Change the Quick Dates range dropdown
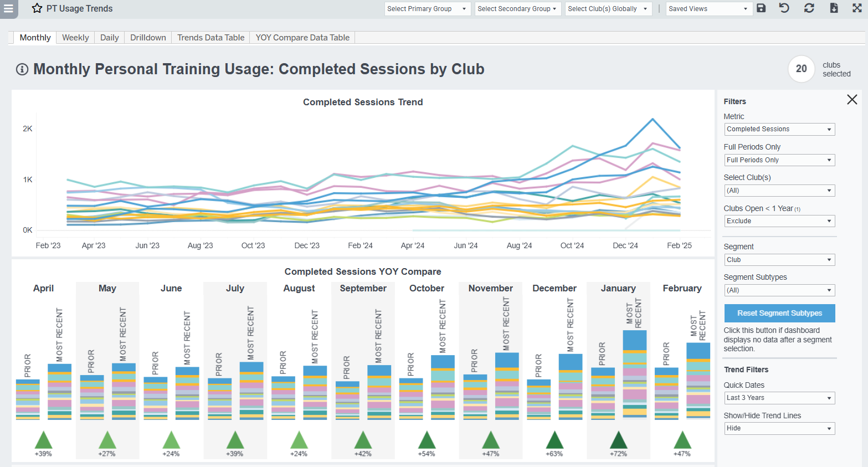 [779, 398]
